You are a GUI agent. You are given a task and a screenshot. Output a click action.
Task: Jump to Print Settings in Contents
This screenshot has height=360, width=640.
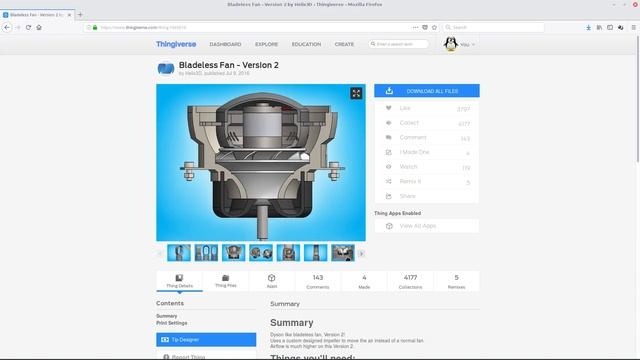pyautogui.click(x=171, y=323)
